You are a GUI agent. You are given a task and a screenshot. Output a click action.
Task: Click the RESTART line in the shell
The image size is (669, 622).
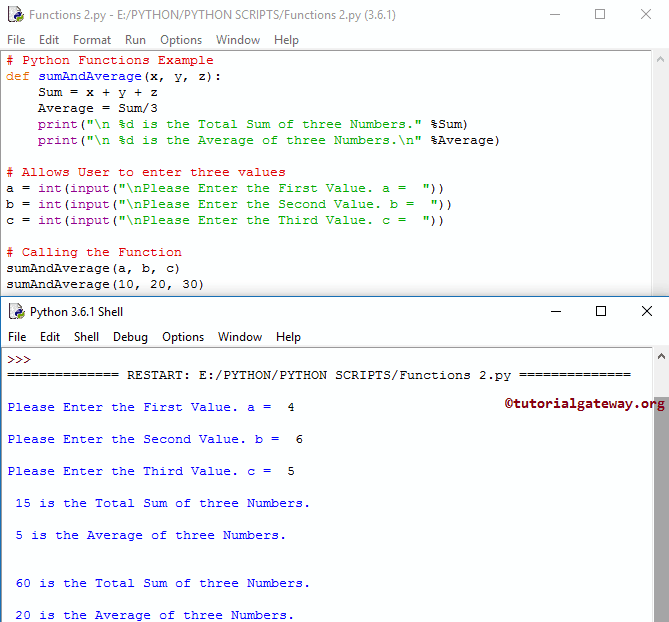[x=319, y=375]
